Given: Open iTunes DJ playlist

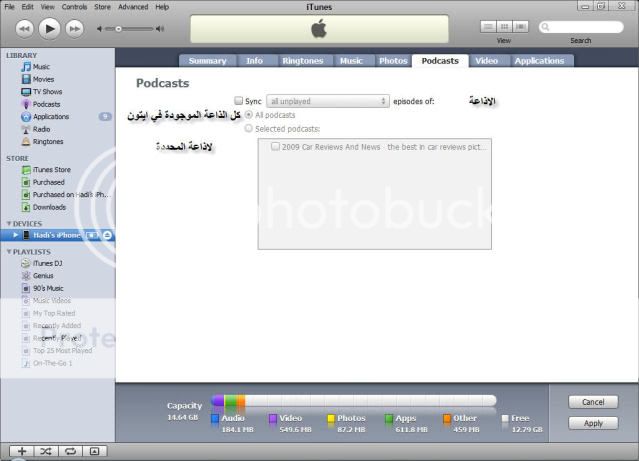Looking at the screenshot, I should [47, 263].
